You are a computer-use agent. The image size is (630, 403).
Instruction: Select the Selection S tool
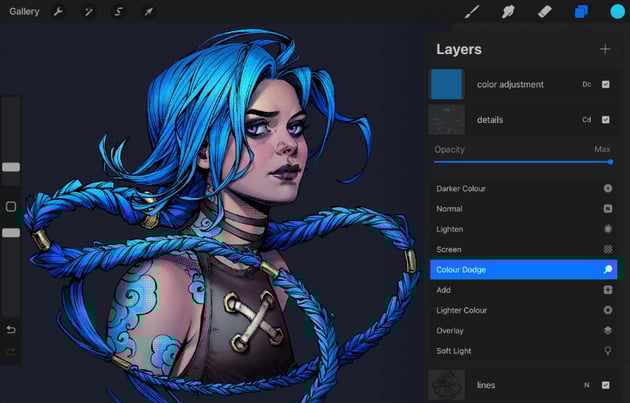[119, 12]
